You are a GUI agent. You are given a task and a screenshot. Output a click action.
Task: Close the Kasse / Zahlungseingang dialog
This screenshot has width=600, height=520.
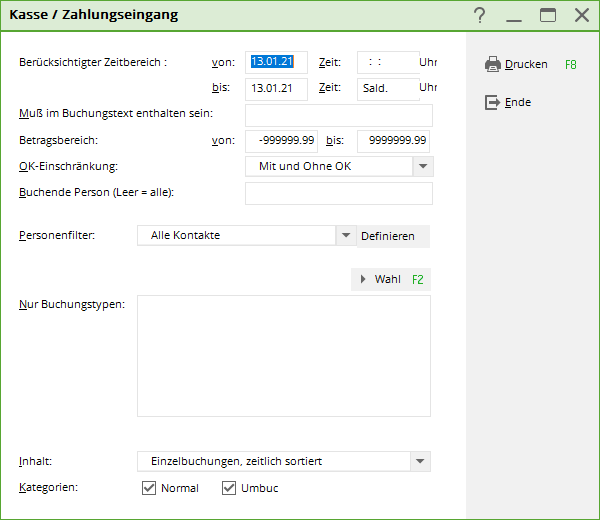(582, 15)
